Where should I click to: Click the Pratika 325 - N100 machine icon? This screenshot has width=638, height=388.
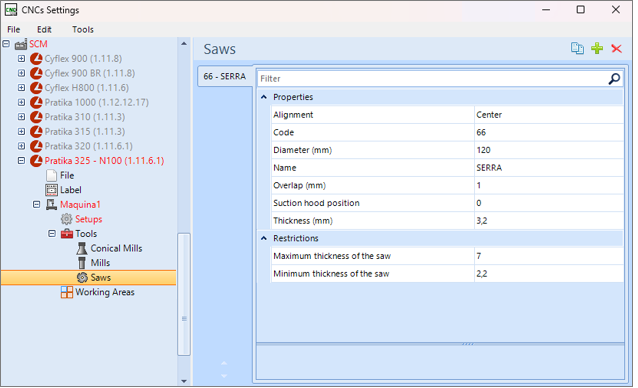pos(36,161)
